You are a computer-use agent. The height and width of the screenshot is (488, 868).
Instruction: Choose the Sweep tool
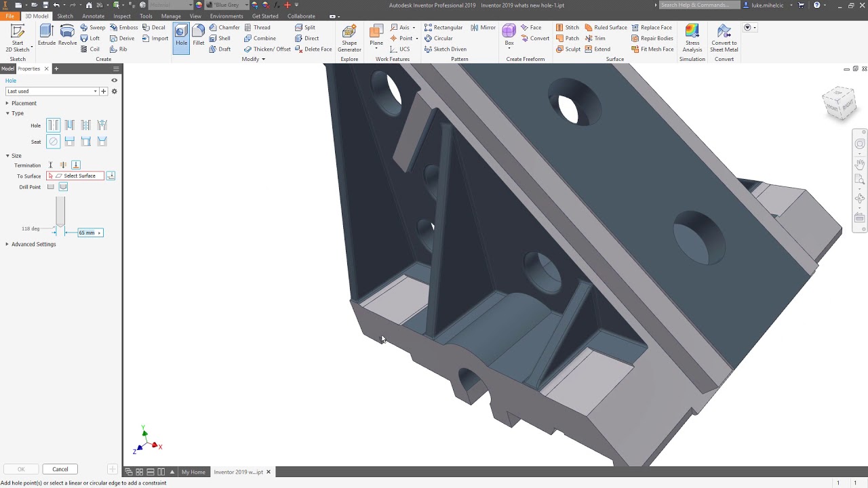point(93,28)
